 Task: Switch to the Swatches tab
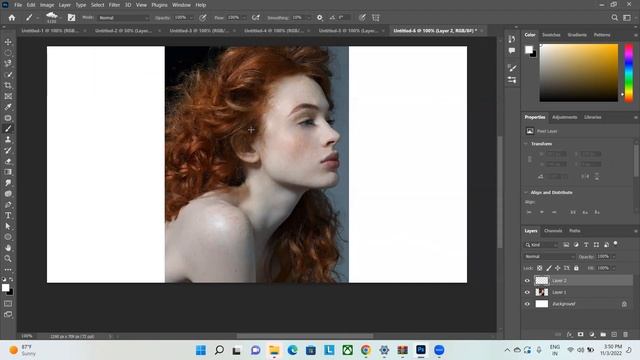click(551, 35)
